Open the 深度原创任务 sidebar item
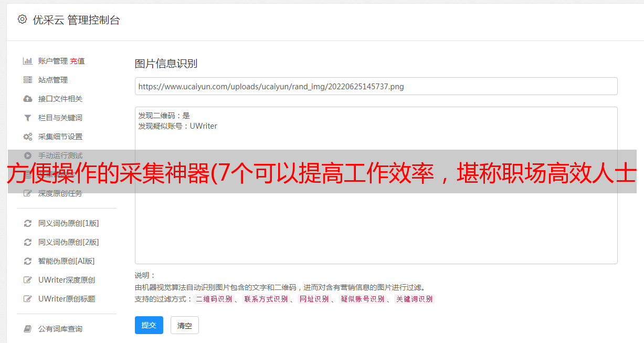Viewport: 644px width, 343px height. pos(60,193)
